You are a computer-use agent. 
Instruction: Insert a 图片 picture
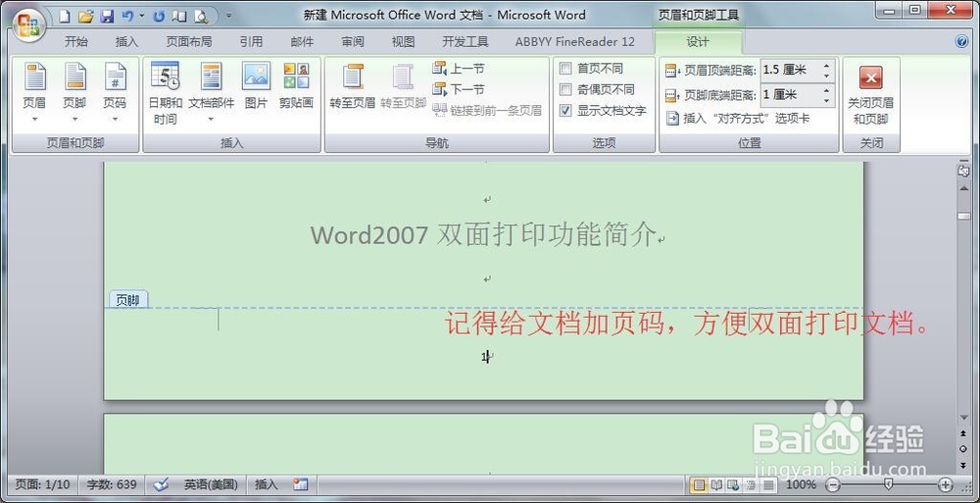coord(256,85)
